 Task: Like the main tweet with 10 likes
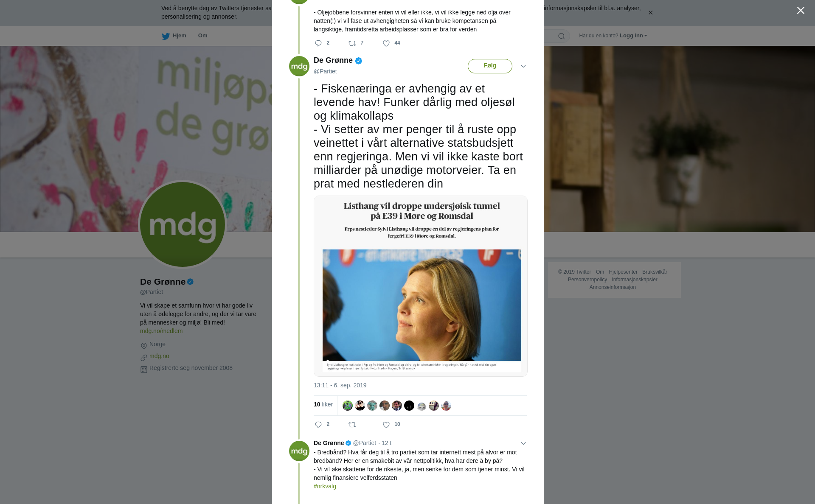[x=386, y=425]
